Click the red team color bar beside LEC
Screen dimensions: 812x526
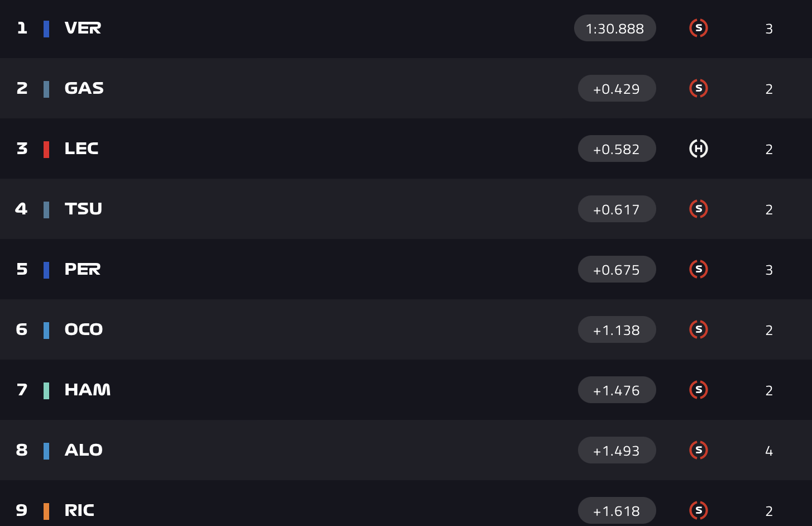click(x=46, y=149)
